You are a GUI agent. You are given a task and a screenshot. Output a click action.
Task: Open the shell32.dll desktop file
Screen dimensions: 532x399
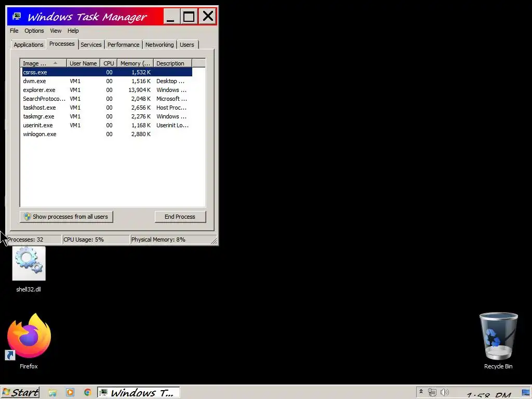point(29,269)
